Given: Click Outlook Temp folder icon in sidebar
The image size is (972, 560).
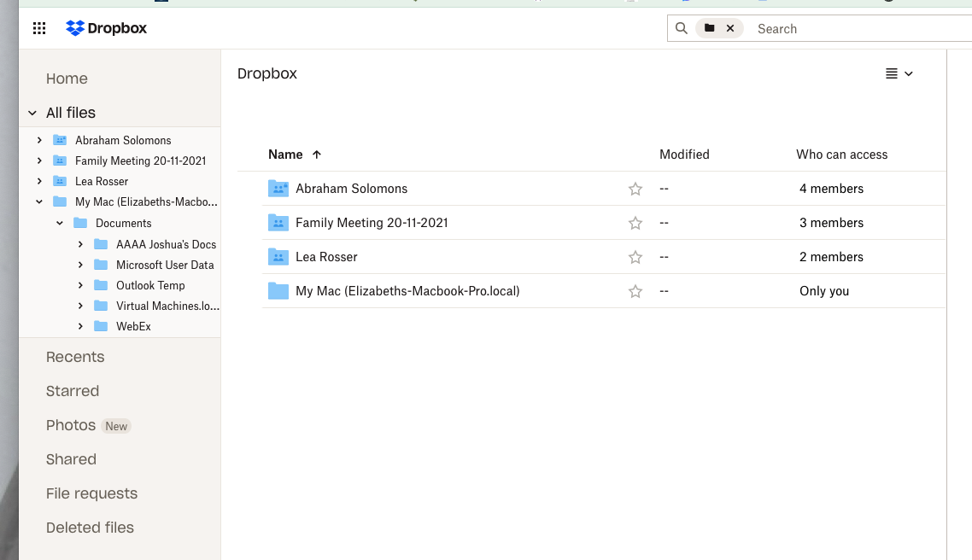Looking at the screenshot, I should [101, 285].
